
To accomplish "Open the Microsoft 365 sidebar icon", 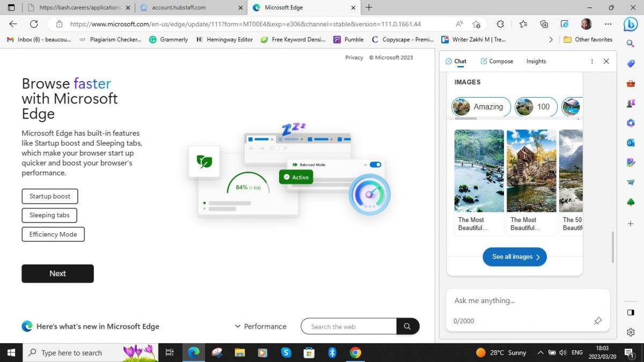I will 631,123.
